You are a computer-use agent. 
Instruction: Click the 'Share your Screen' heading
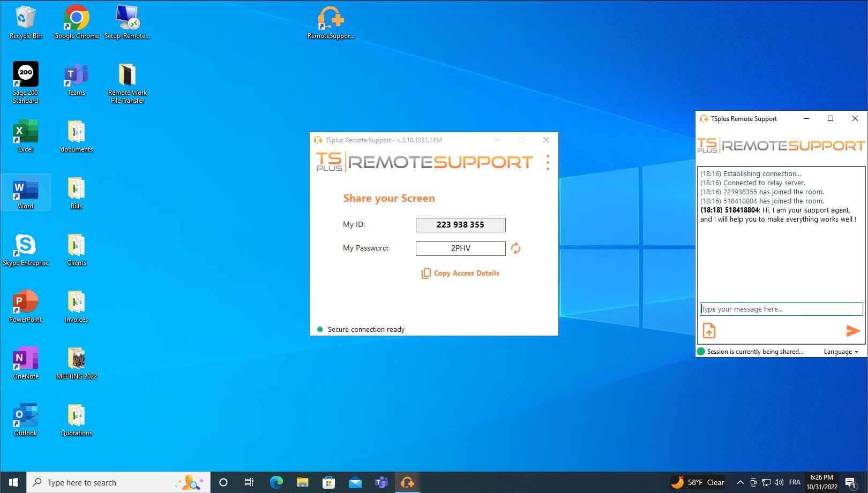coord(389,198)
